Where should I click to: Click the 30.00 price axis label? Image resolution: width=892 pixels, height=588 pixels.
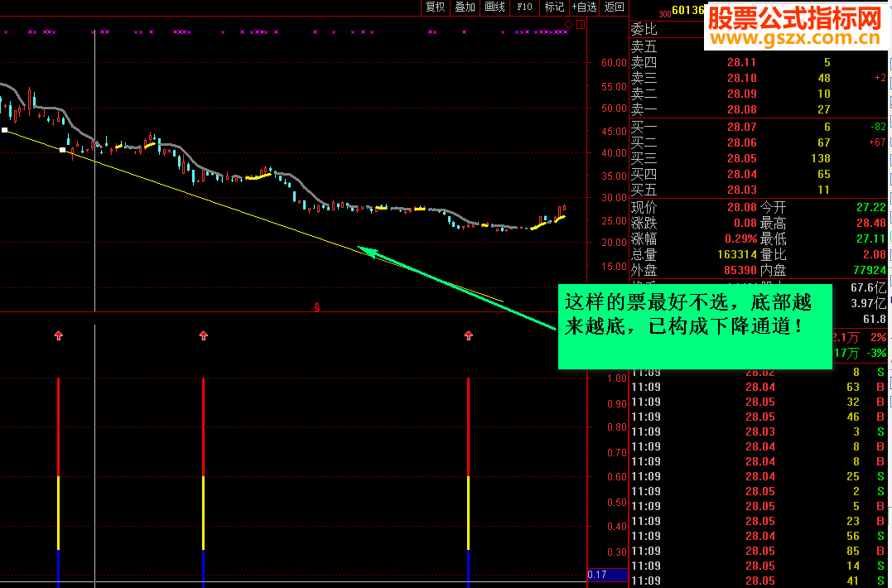pyautogui.click(x=614, y=198)
